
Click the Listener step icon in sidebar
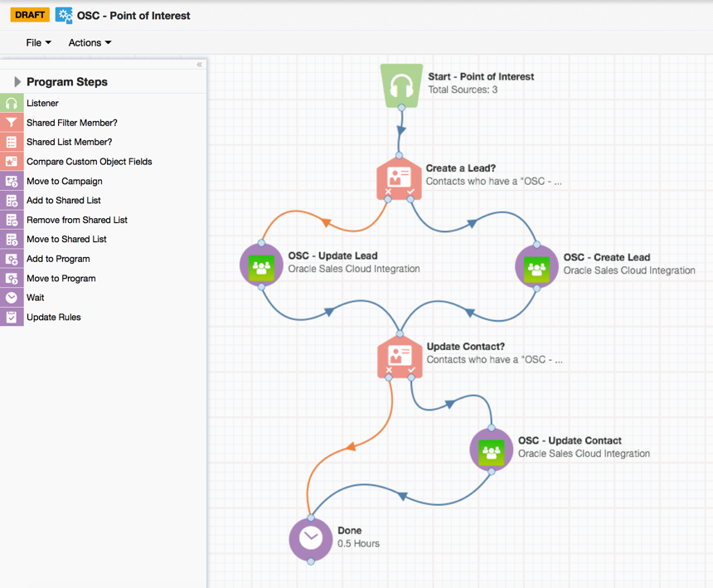point(12,104)
